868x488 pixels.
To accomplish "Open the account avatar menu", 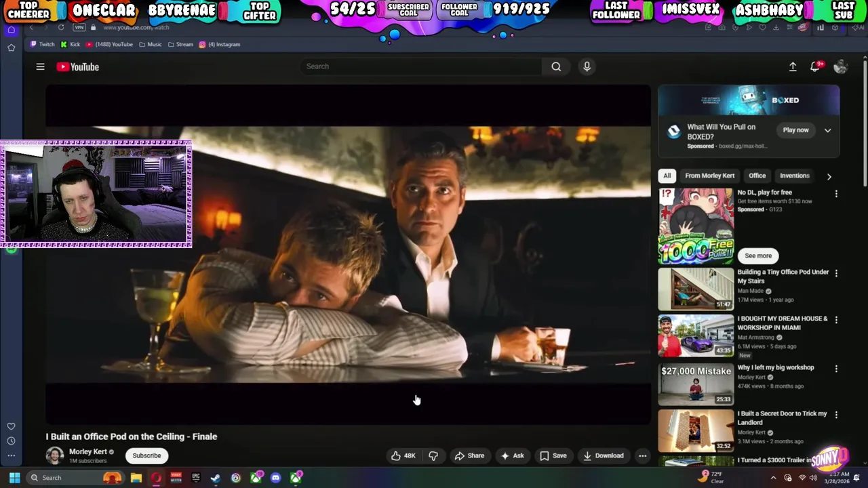I will 840,66.
